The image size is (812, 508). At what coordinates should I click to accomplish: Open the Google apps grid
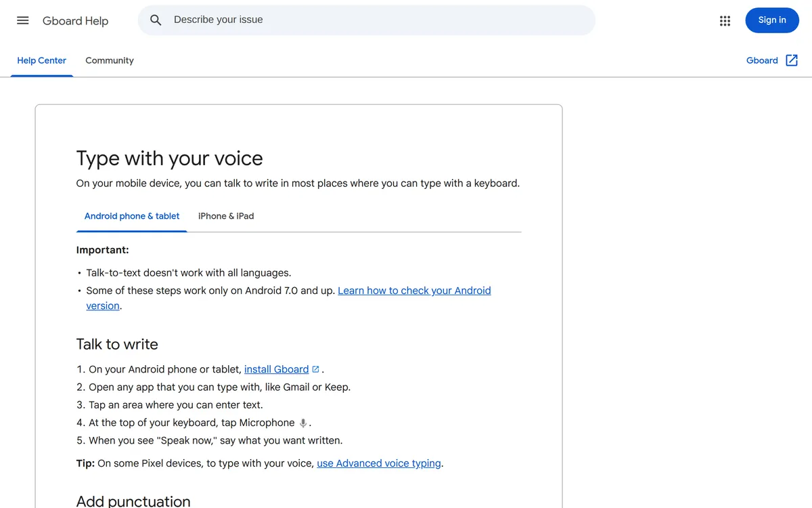(x=725, y=20)
